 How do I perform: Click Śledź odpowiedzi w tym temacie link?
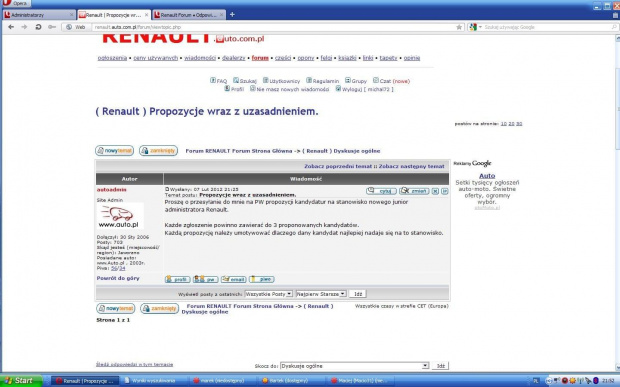(134, 364)
